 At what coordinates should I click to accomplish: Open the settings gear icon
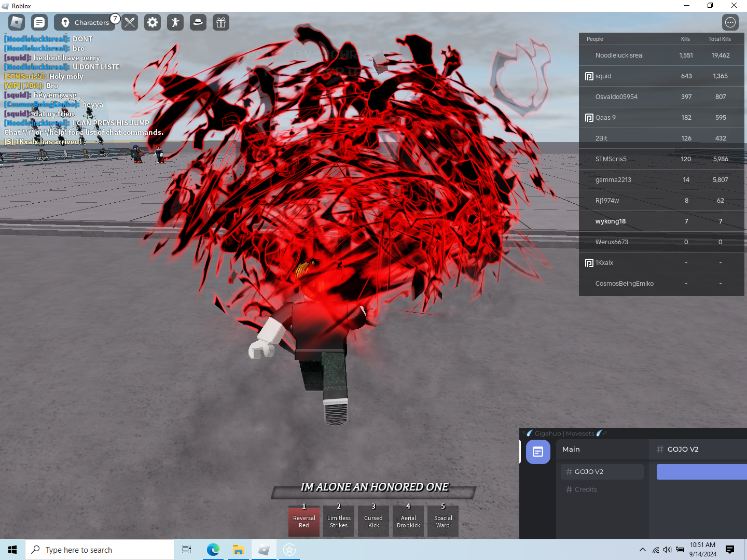pyautogui.click(x=153, y=22)
